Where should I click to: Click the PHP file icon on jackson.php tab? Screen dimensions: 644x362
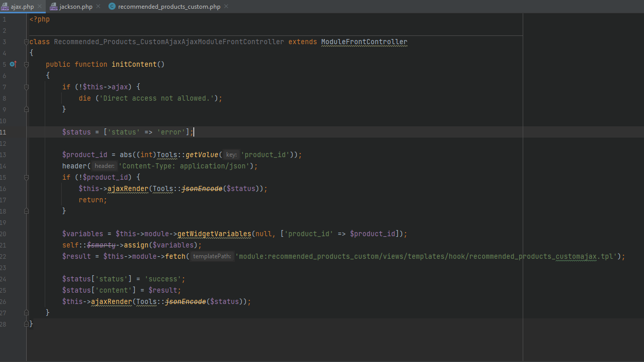53,7
